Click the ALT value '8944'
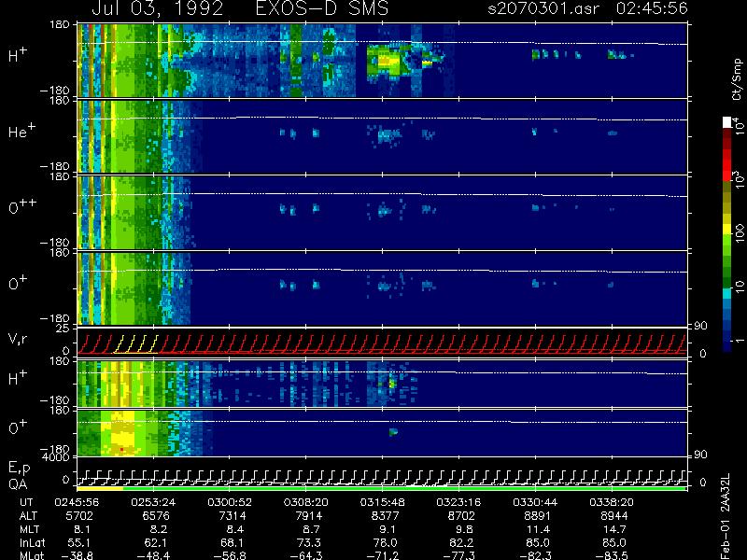This screenshot has height=560, width=747. (613, 516)
